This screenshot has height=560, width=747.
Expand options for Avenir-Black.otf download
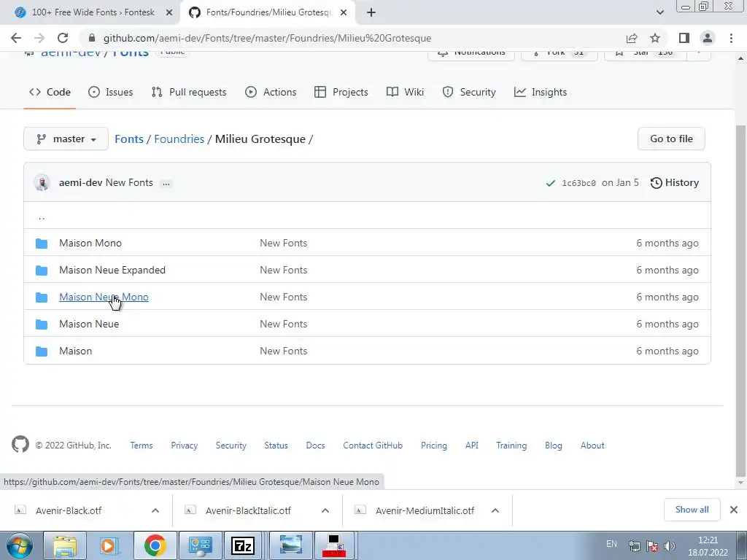pyautogui.click(x=155, y=510)
